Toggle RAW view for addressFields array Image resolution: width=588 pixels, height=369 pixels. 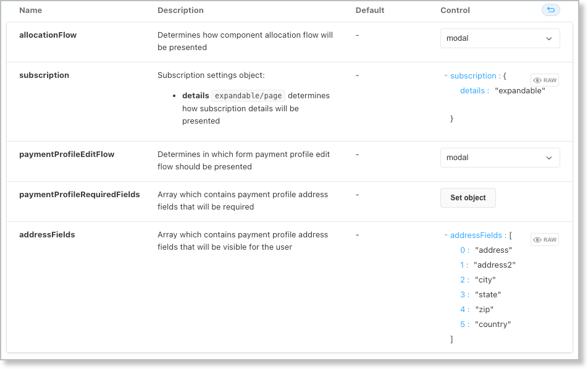pyautogui.click(x=545, y=240)
